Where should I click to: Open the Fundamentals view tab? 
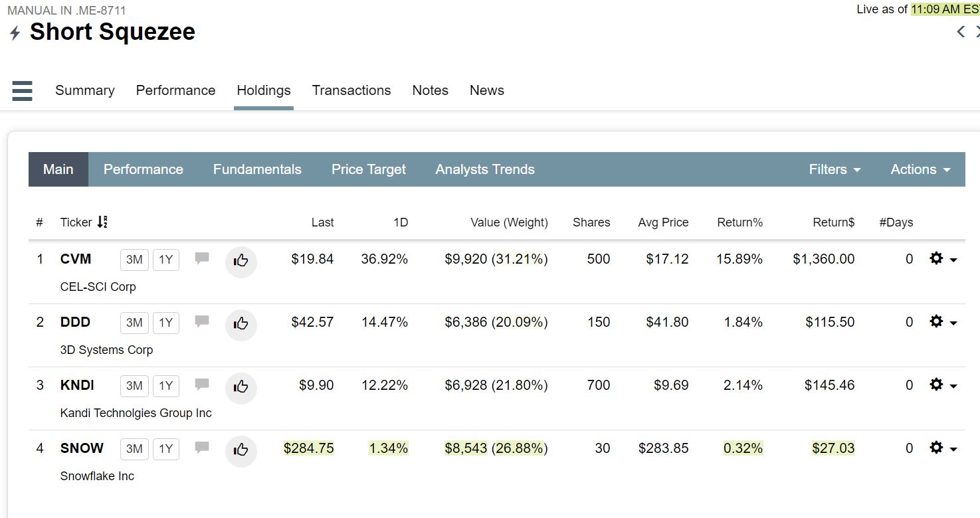point(257,169)
